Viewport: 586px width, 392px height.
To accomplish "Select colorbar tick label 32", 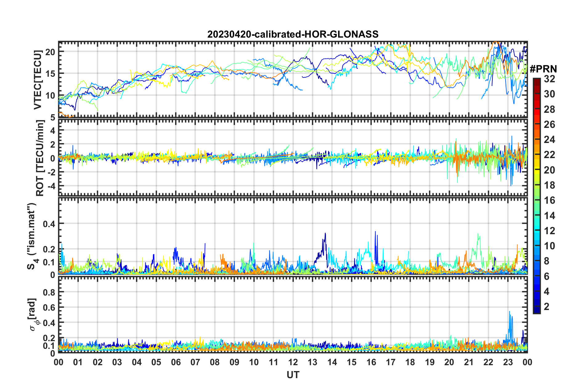I will pyautogui.click(x=549, y=79).
